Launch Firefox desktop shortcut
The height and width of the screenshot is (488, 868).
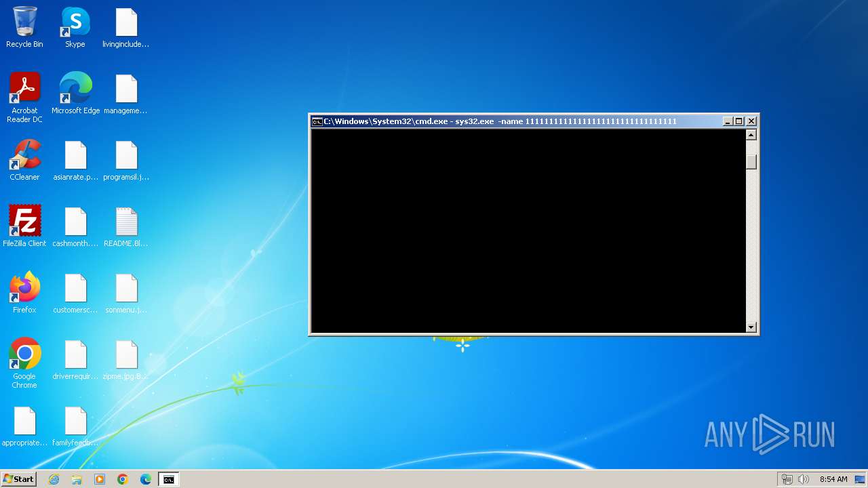click(x=24, y=293)
